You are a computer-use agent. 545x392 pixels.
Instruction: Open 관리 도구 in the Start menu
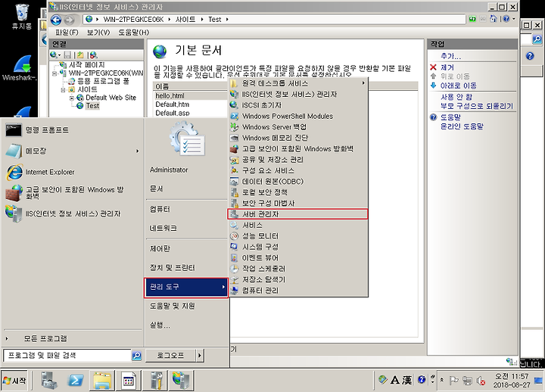pos(186,288)
